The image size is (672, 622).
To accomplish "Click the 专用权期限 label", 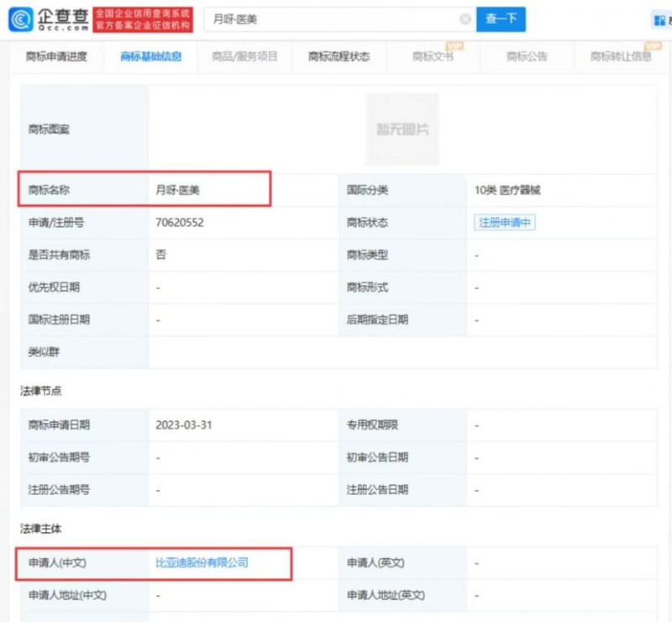I will tap(372, 425).
